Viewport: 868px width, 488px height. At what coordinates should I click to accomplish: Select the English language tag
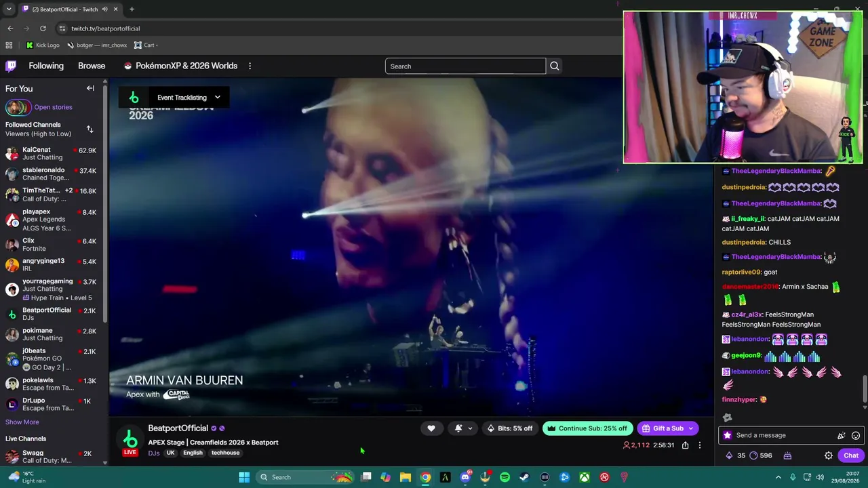(193, 453)
